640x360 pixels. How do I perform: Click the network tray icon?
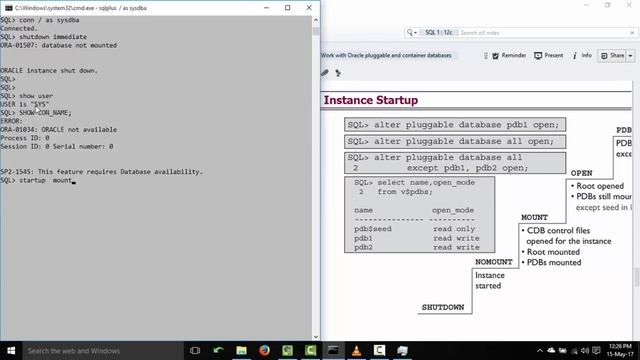pos(574,351)
